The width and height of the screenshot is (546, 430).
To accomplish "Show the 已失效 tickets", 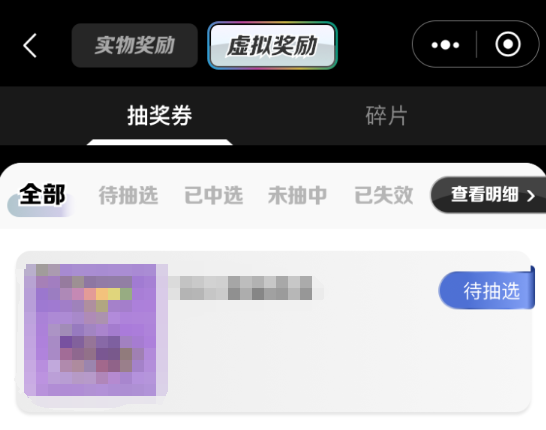I will [384, 195].
